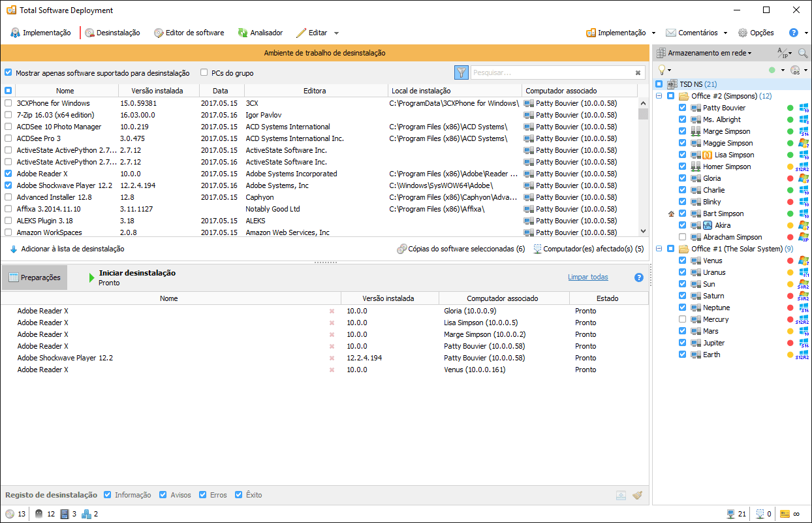Check the 7-Zip 16.03 software checkbox
The image size is (812, 523).
click(x=8, y=115)
